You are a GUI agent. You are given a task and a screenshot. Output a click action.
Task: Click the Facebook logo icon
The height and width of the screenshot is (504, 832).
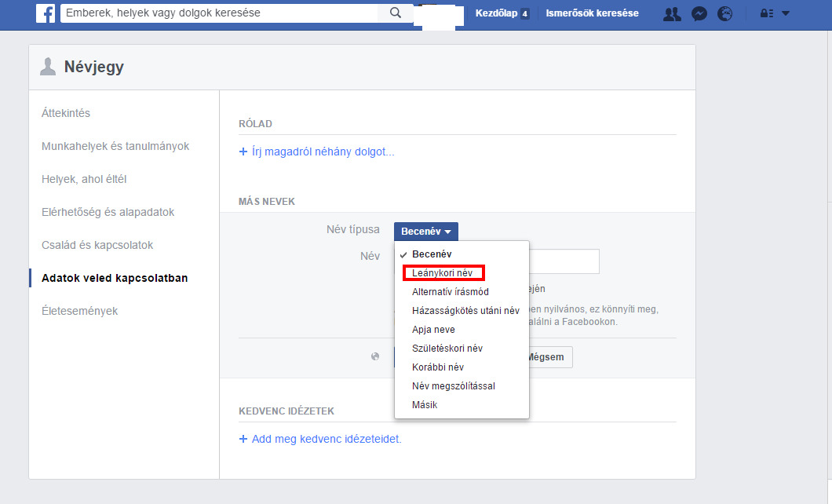click(46, 13)
